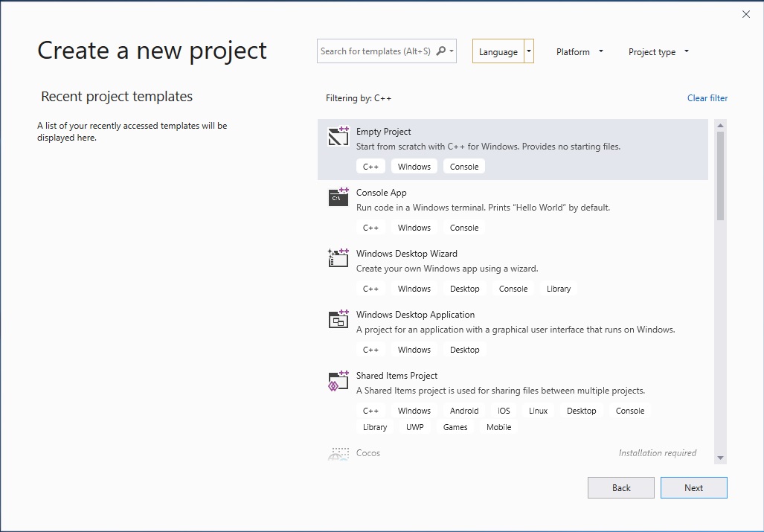Image resolution: width=764 pixels, height=532 pixels.
Task: Click Library tag under Windows Desktop Wizard
Action: coord(559,289)
